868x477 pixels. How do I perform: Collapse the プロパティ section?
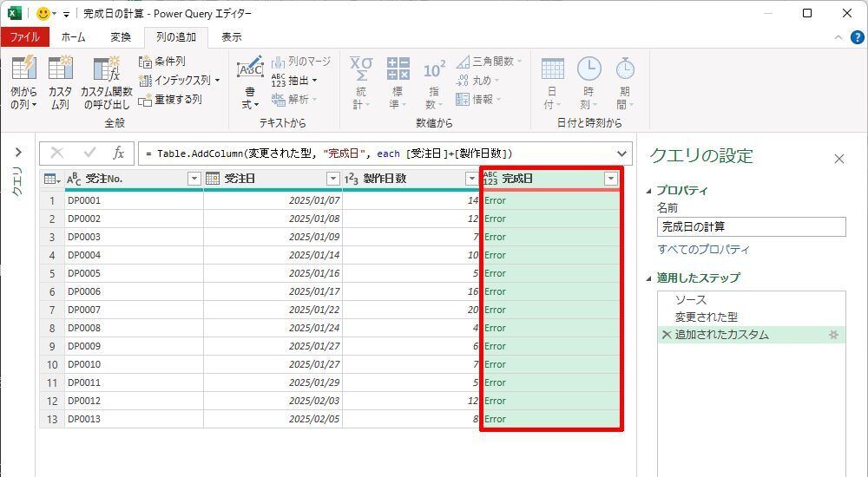click(x=649, y=191)
